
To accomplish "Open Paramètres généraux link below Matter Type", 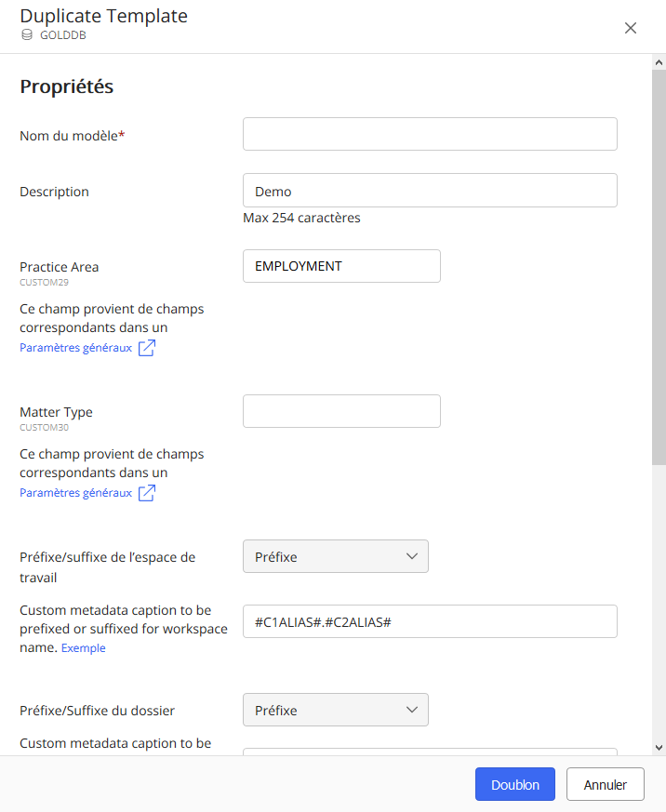I will (76, 493).
